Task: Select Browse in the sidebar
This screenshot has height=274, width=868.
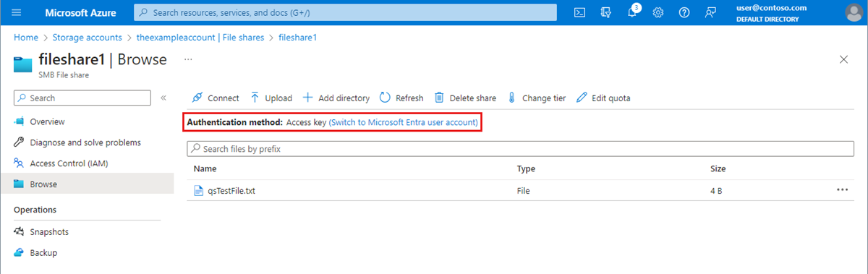Action: pos(87,184)
